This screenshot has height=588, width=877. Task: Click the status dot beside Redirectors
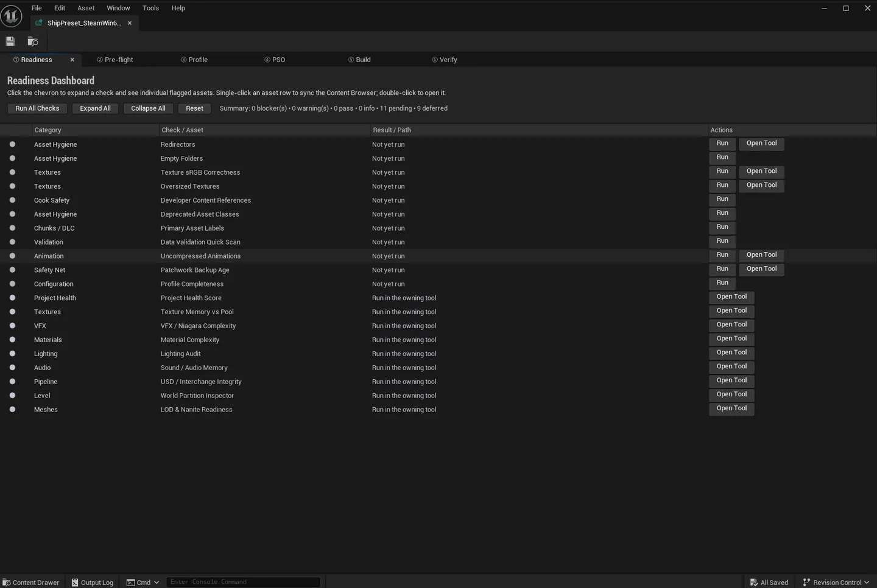tap(12, 144)
